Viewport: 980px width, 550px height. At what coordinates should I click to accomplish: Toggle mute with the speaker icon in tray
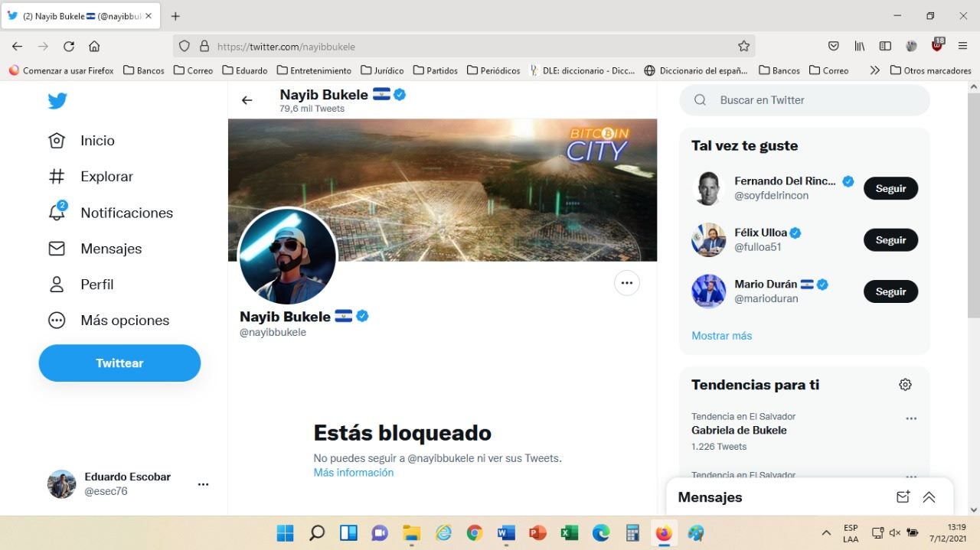(895, 533)
